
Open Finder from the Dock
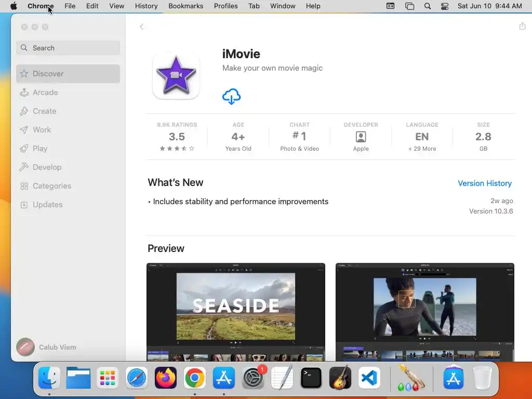pyautogui.click(x=49, y=378)
